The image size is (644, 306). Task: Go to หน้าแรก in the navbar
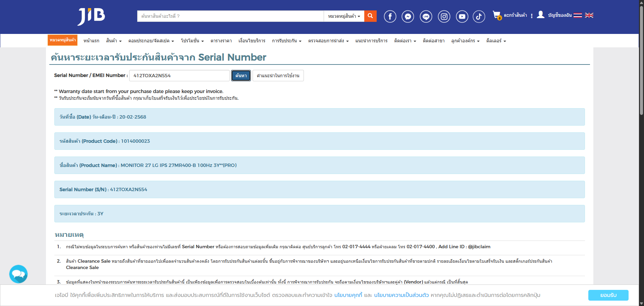pos(91,41)
